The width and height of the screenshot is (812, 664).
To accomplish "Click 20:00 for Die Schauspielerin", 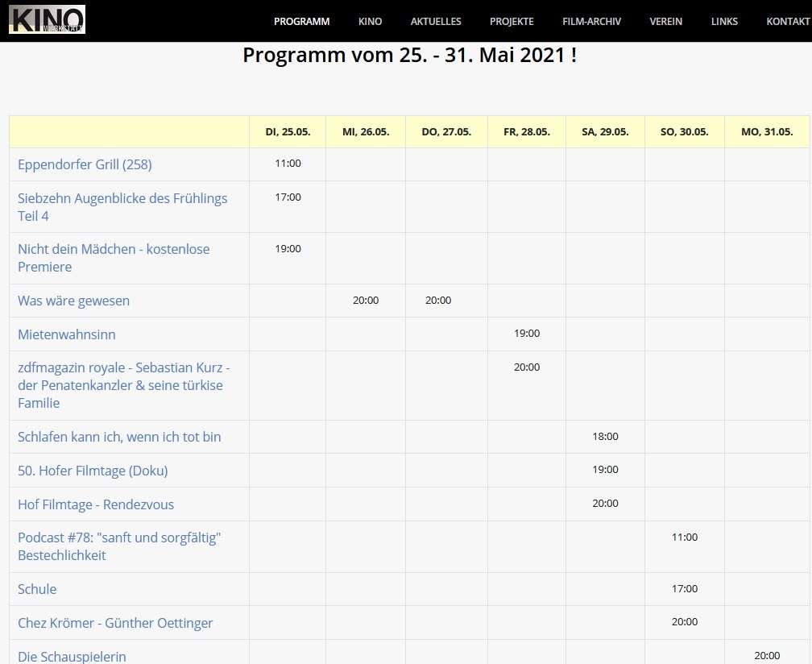I will tap(767, 655).
